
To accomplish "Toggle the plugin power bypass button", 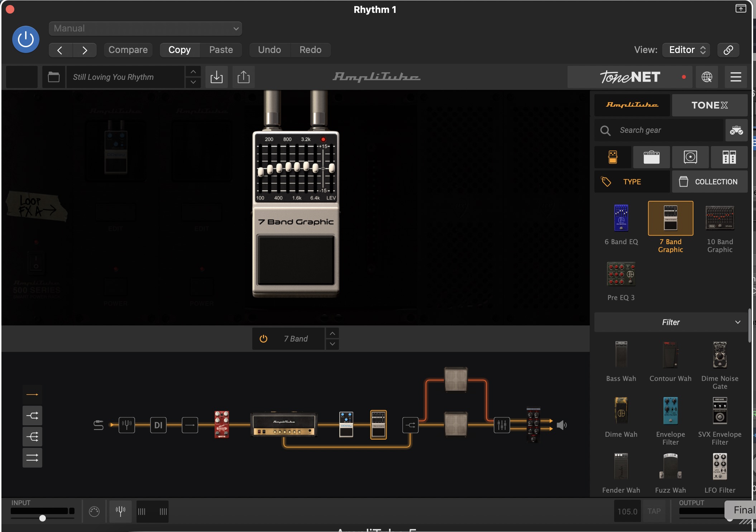I will (26, 39).
